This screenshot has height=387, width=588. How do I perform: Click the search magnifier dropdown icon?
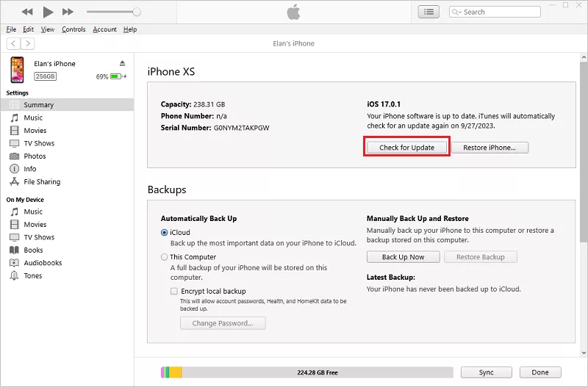point(456,12)
